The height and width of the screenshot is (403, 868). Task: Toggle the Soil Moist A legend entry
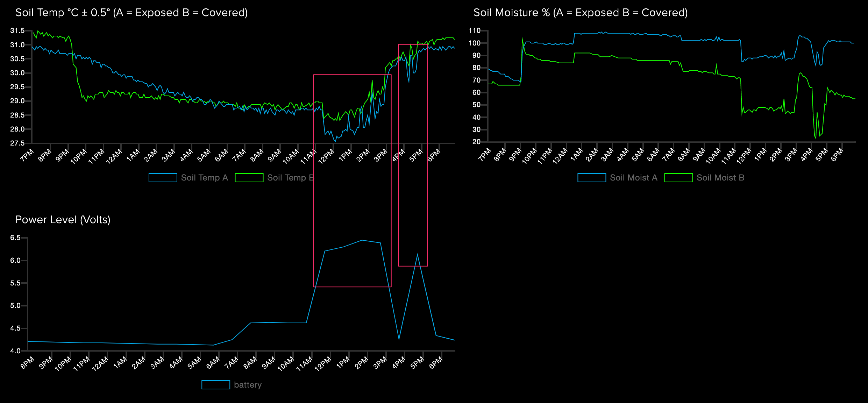coord(633,178)
